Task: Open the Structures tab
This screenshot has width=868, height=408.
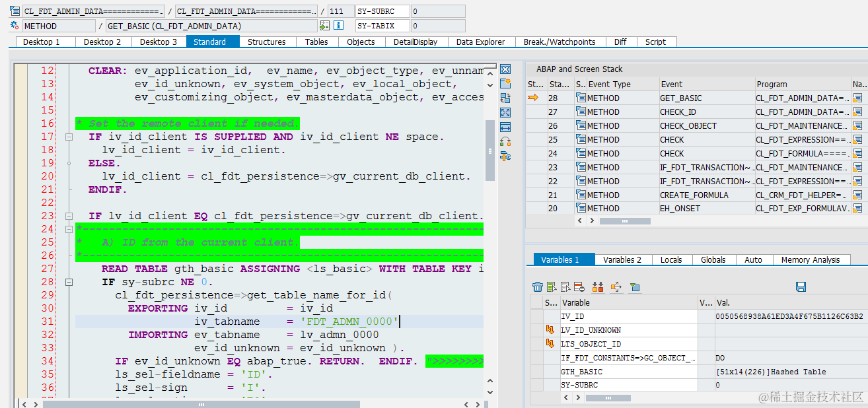Action: 267,42
